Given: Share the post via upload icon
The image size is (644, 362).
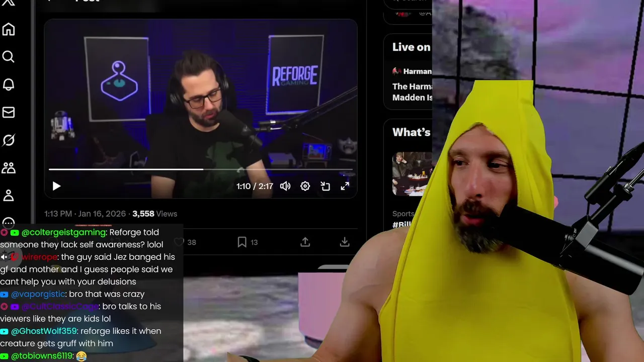Looking at the screenshot, I should [305, 242].
